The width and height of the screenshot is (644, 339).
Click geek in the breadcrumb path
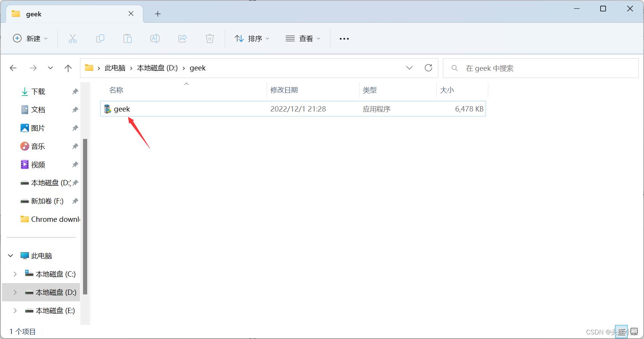tap(198, 68)
